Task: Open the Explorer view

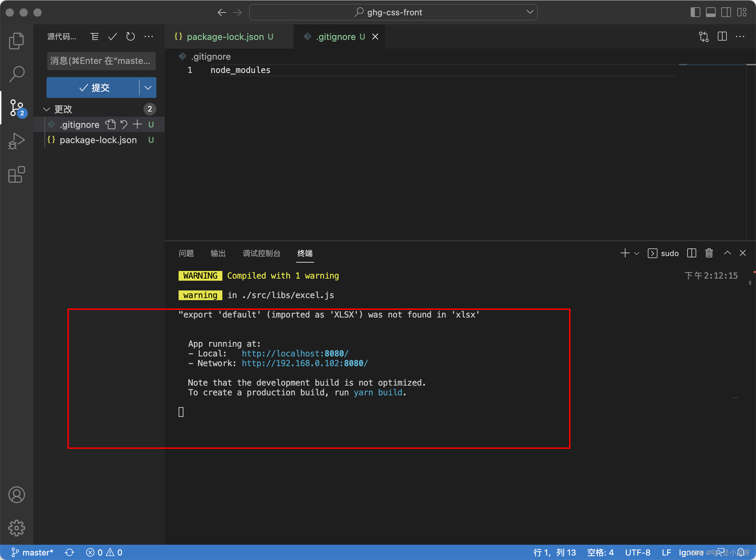Action: [16, 41]
